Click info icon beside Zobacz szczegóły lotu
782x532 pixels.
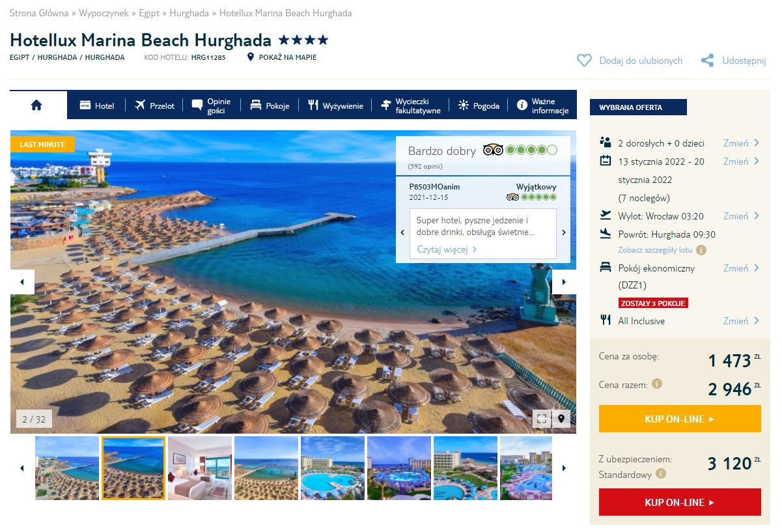click(701, 250)
